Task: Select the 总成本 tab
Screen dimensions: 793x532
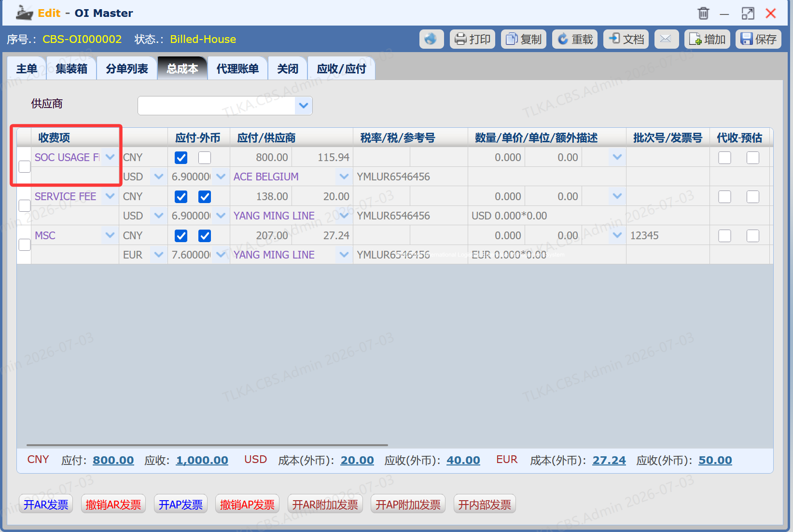Action: (x=182, y=68)
